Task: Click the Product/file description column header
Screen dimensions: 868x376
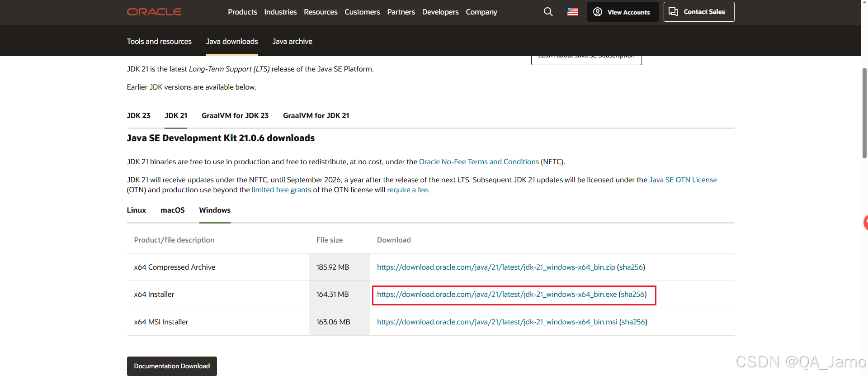Action: [x=174, y=240]
